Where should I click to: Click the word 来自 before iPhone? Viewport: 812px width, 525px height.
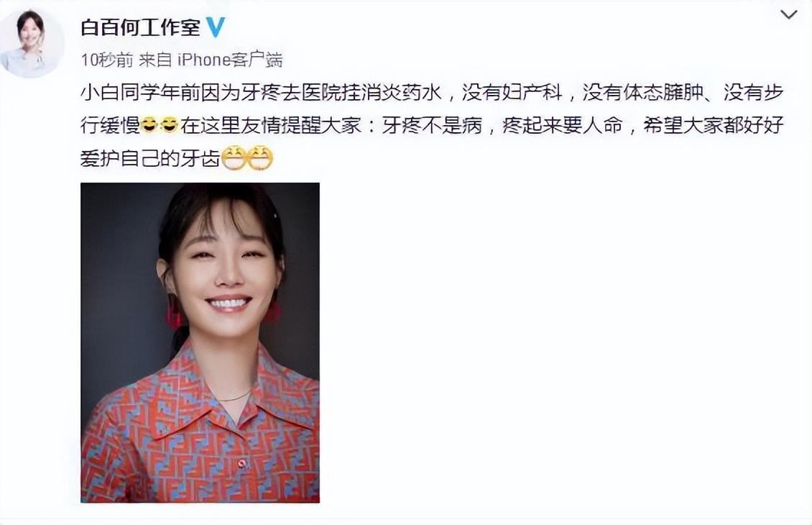tap(154, 60)
